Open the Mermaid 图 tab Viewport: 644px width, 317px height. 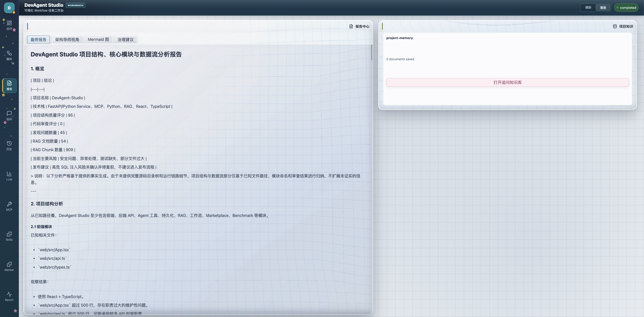coord(98,40)
